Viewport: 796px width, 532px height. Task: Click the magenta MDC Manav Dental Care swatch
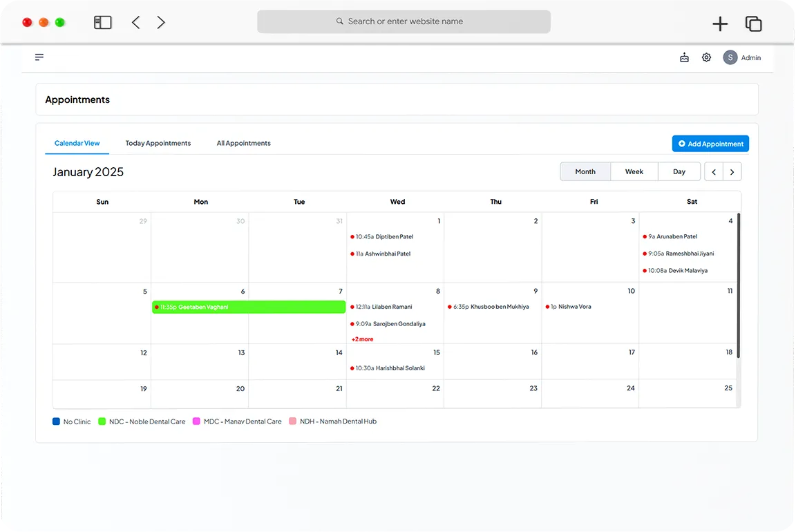click(196, 421)
